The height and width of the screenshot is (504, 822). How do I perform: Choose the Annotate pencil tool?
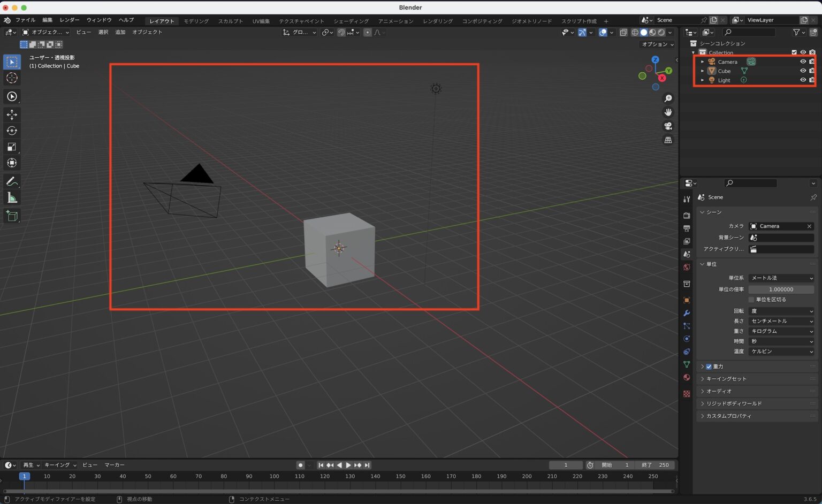[12, 182]
